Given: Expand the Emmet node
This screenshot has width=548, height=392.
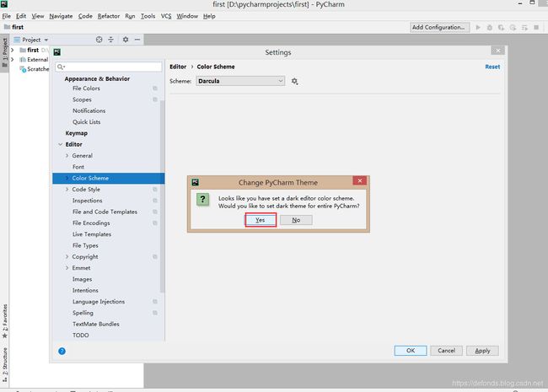Looking at the screenshot, I should tap(67, 268).
